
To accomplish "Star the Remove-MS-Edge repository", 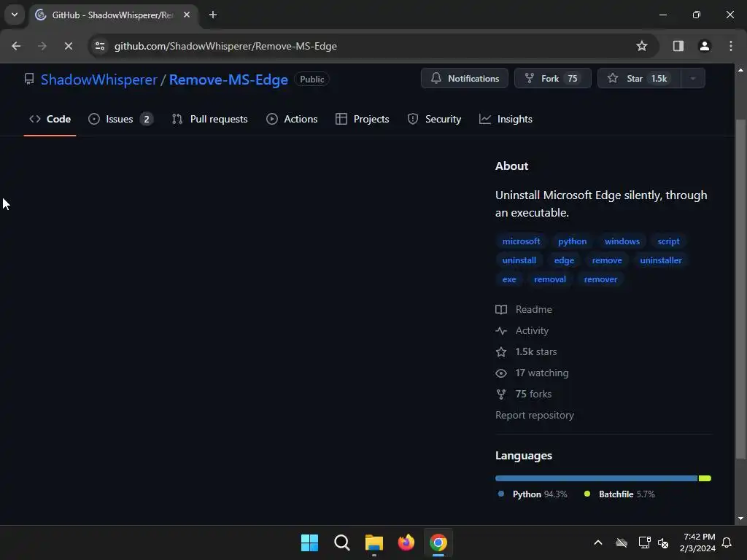I will [639, 79].
